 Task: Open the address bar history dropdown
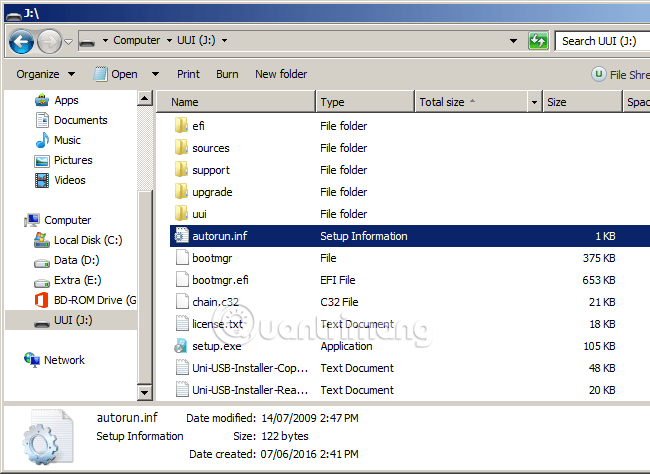[x=513, y=41]
